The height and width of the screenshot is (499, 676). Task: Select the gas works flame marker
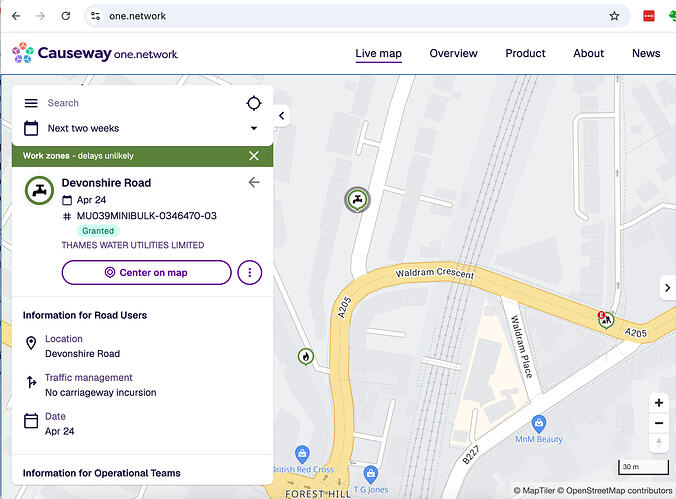[x=306, y=357]
